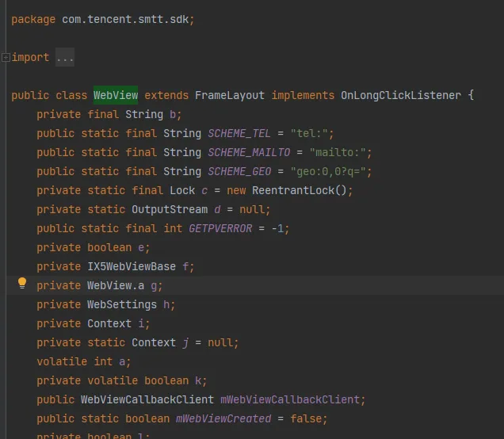504x439 pixels.
Task: Click the SCHEME_TEL constant
Action: (239, 133)
